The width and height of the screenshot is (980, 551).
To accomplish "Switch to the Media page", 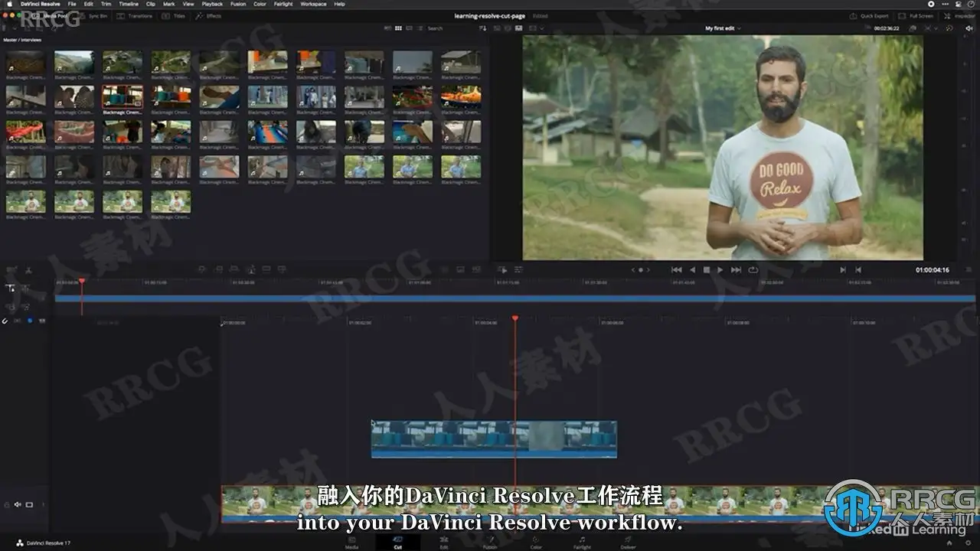I will tap(351, 543).
